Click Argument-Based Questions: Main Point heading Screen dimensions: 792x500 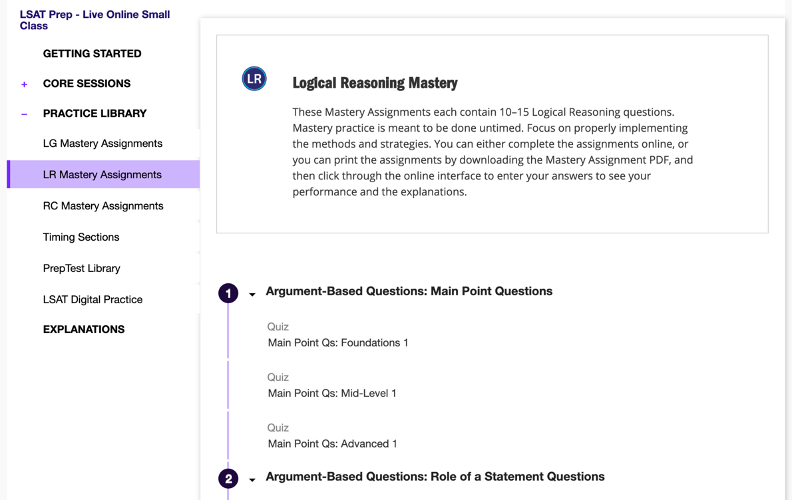pos(408,291)
